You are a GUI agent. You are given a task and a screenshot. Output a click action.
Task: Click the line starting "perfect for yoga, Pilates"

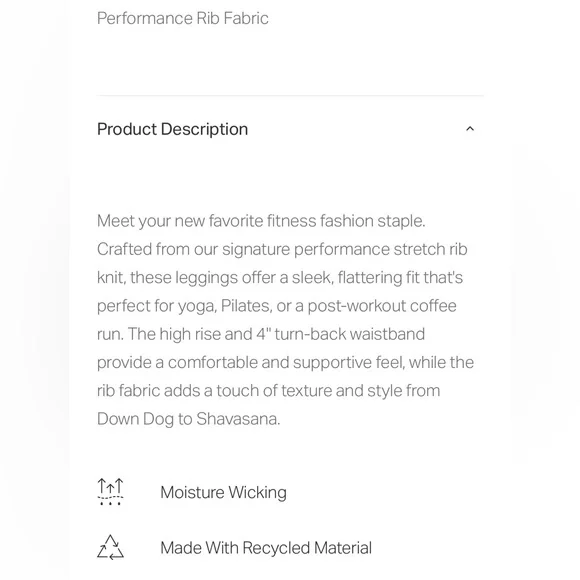[277, 306]
